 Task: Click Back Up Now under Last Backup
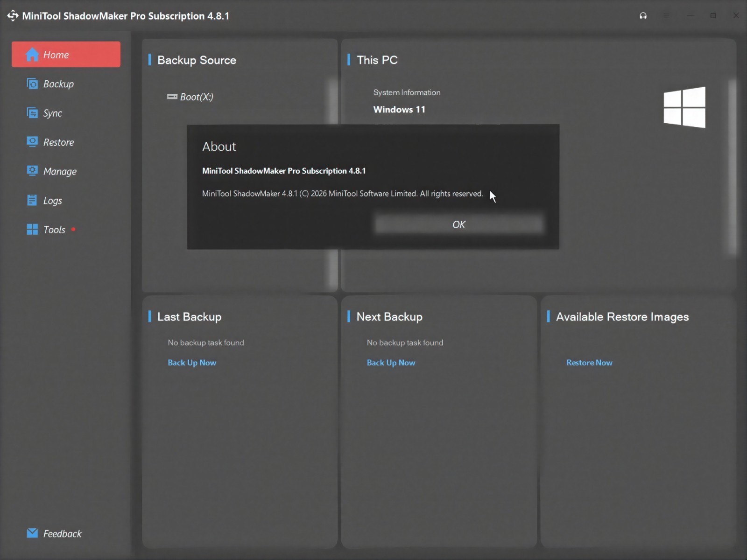pyautogui.click(x=192, y=363)
